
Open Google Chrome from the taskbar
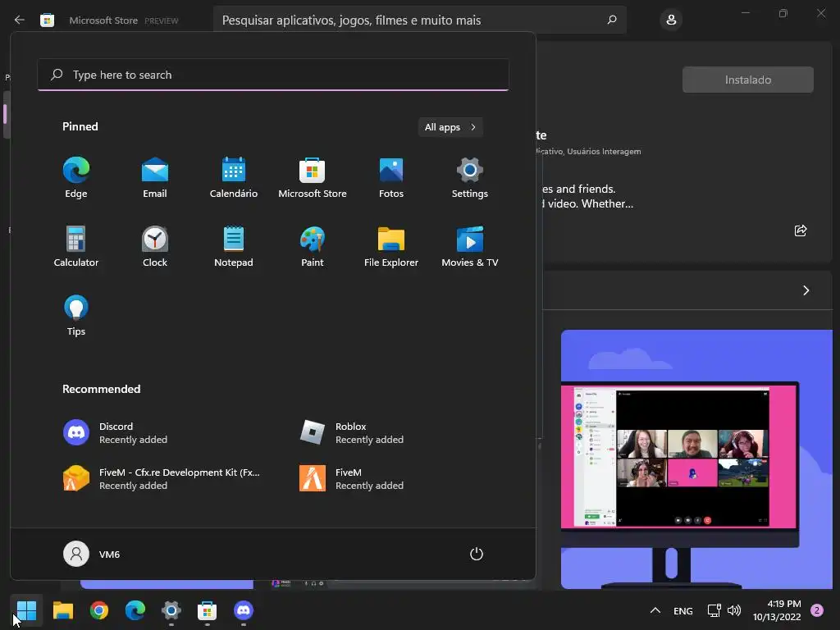coord(99,610)
